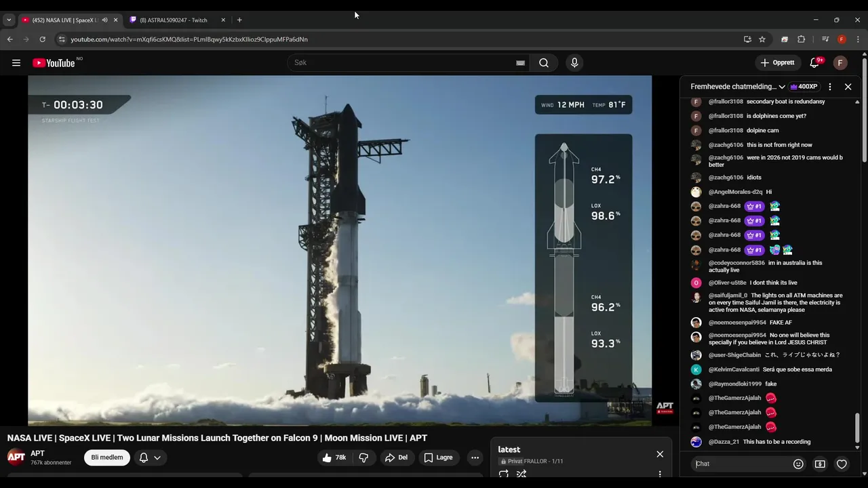
Task: Open Super Chat dollar icon in chat
Action: pyautogui.click(x=820, y=464)
